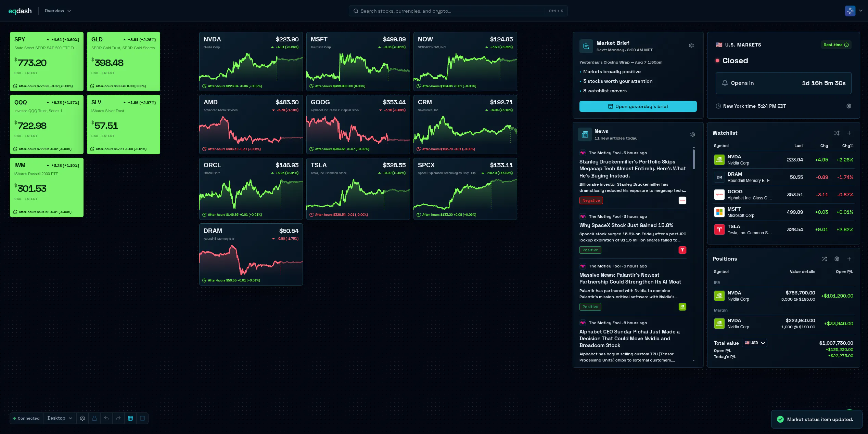This screenshot has width=868, height=434.
Task: Shuffle the Positions list icon
Action: (824, 259)
